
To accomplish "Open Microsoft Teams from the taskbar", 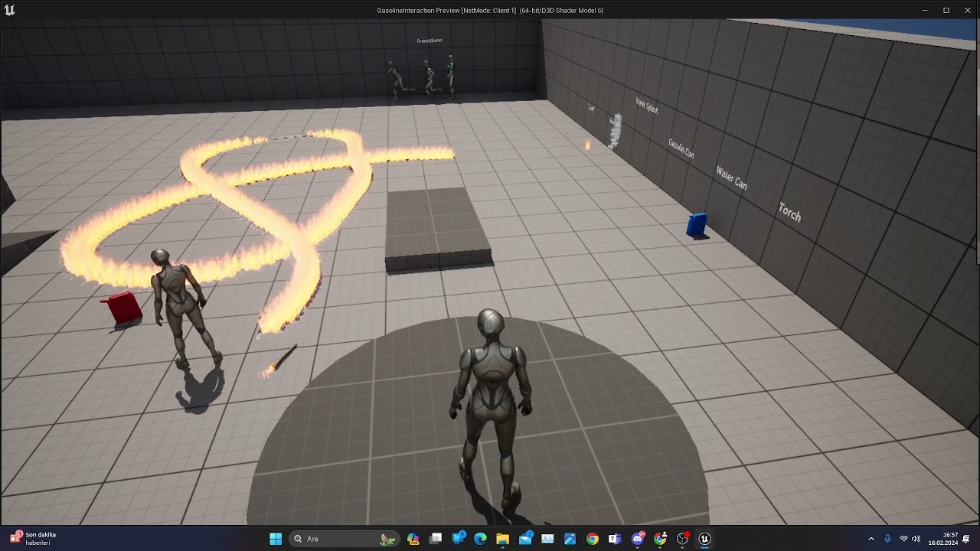I will (615, 539).
